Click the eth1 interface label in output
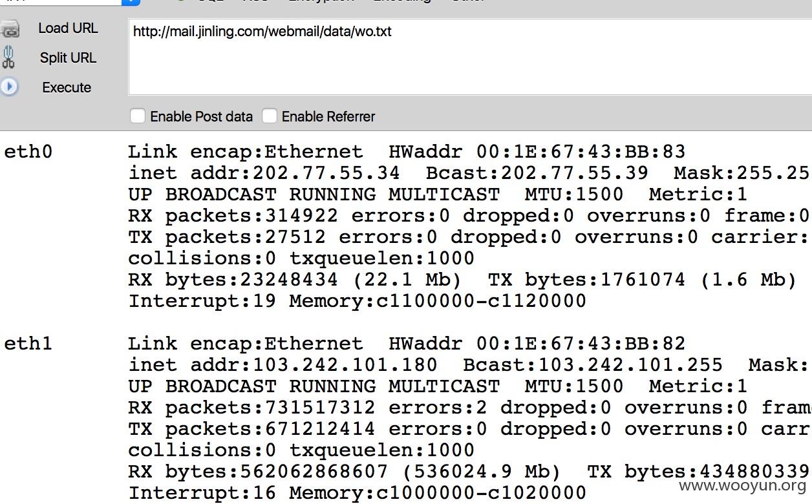Image resolution: width=812 pixels, height=504 pixels. tap(28, 343)
